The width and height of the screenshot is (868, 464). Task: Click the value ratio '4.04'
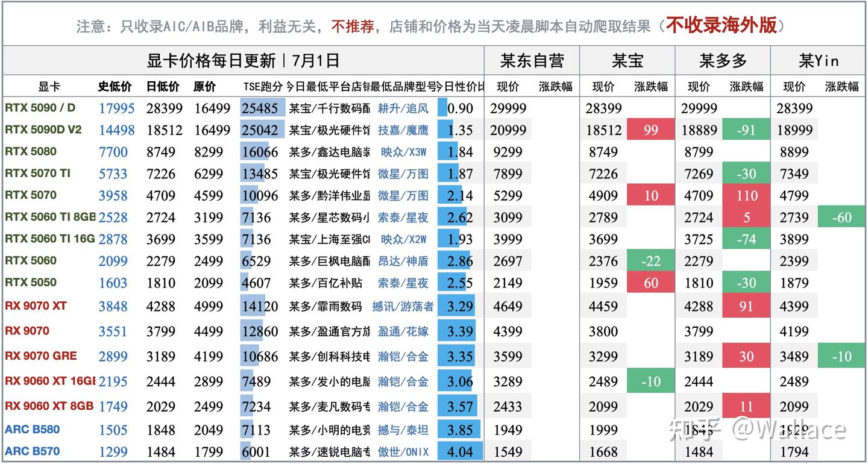coord(460,451)
